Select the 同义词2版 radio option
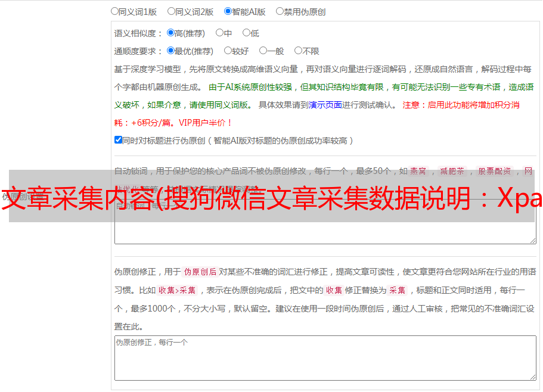Image resolution: width=543 pixels, height=392 pixels. click(x=171, y=11)
